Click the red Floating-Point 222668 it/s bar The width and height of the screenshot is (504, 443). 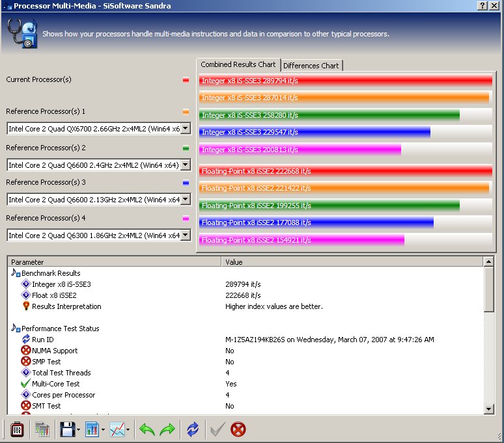pos(346,171)
